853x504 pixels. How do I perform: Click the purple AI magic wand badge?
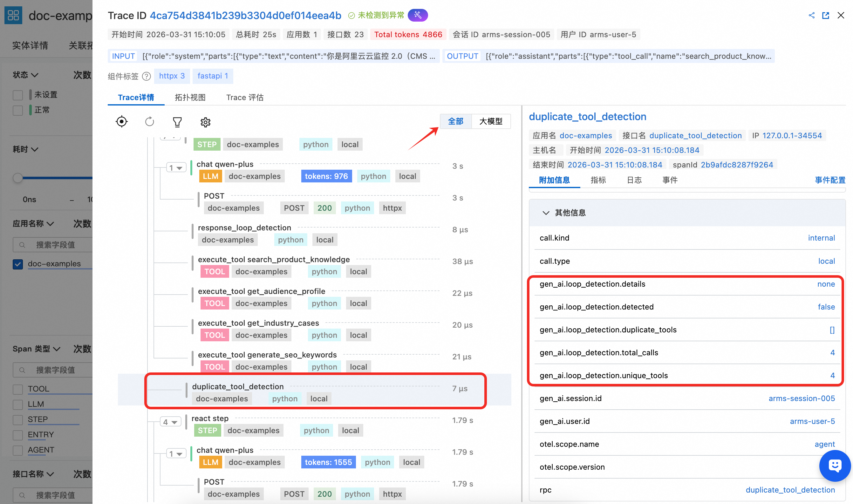(418, 15)
